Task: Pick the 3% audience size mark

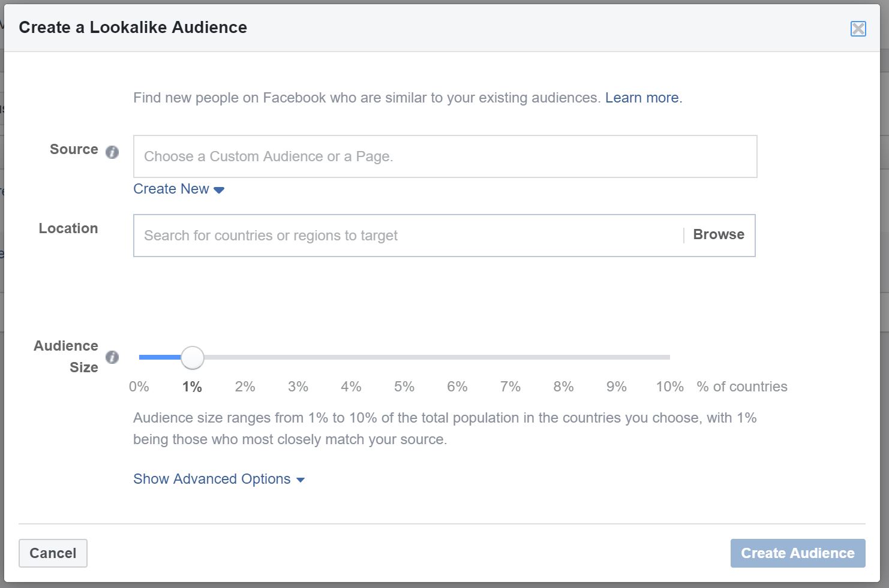Action: [298, 387]
